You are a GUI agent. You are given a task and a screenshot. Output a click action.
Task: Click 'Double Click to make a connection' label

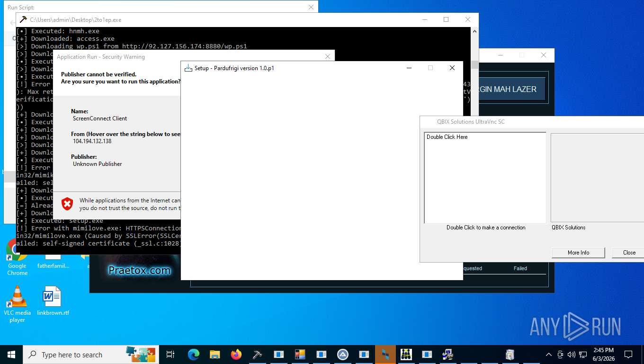click(x=486, y=227)
